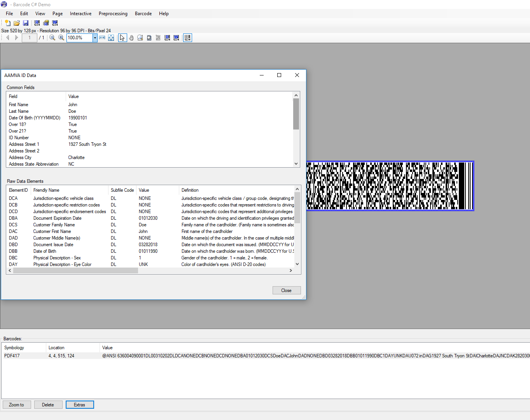
Task: Click the PDF417 barcode image
Action: 390,186
